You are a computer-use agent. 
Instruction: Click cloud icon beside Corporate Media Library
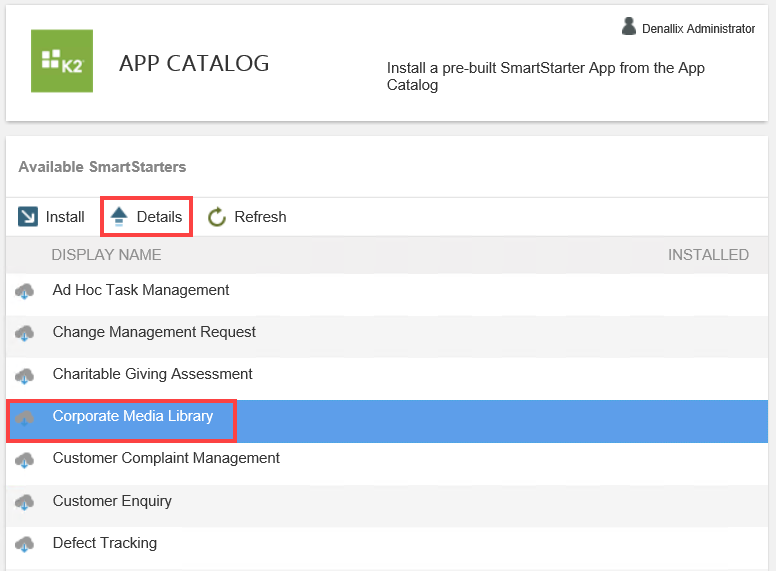coord(25,417)
